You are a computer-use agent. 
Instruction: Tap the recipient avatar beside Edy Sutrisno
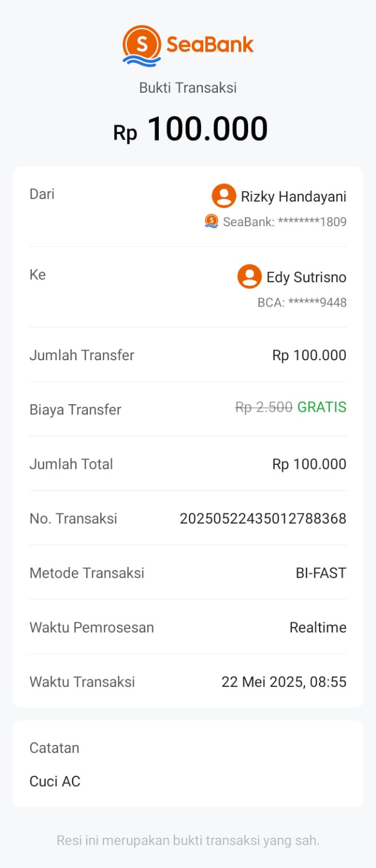[249, 277]
